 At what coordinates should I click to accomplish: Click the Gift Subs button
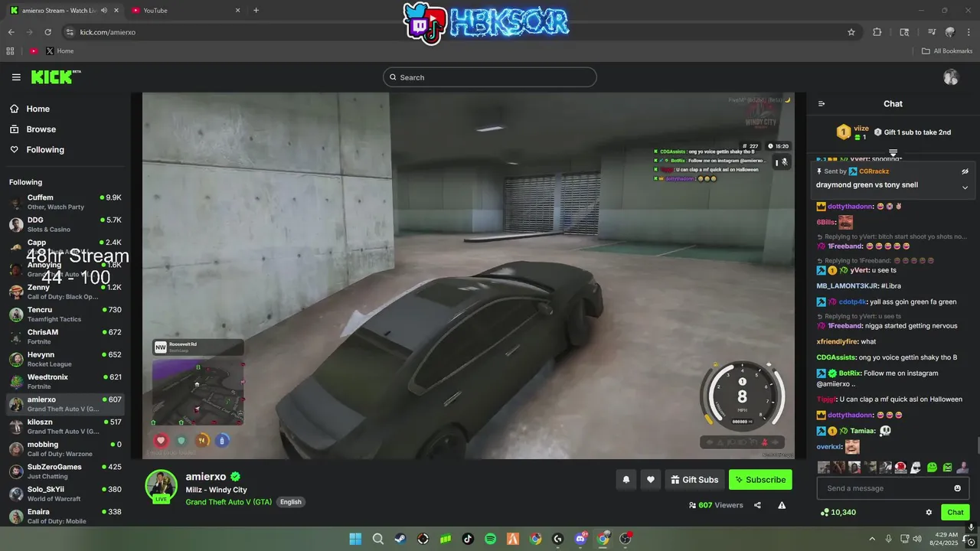(694, 480)
